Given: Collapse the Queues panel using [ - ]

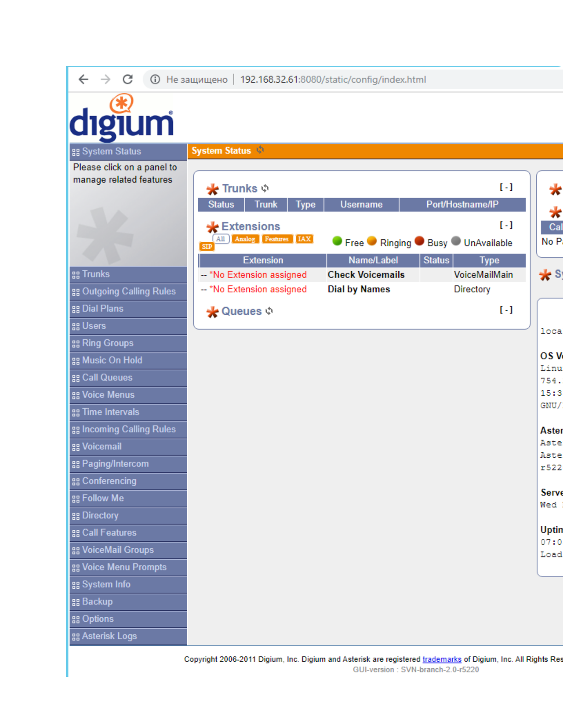Looking at the screenshot, I should coord(506,310).
